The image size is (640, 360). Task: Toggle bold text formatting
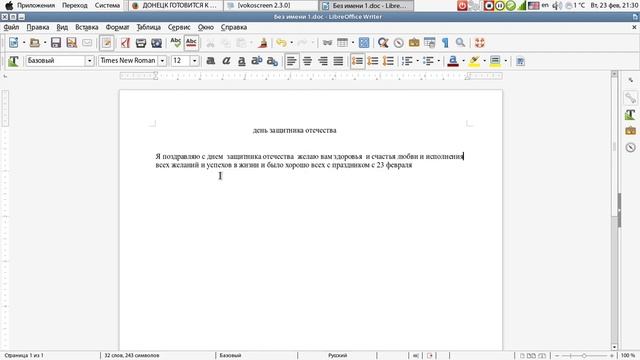click(x=211, y=61)
